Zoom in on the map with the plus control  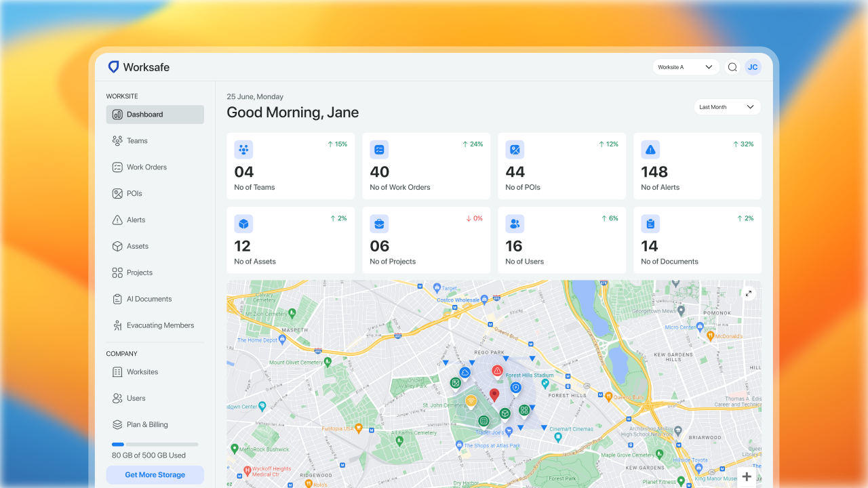[x=747, y=476]
